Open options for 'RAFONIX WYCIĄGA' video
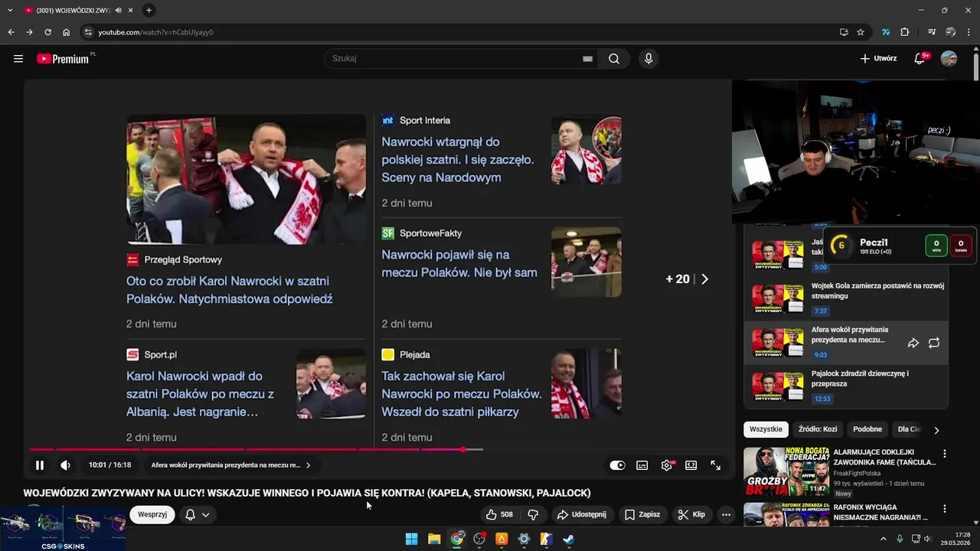Screen dimensions: 980x551 pyautogui.click(x=944, y=509)
